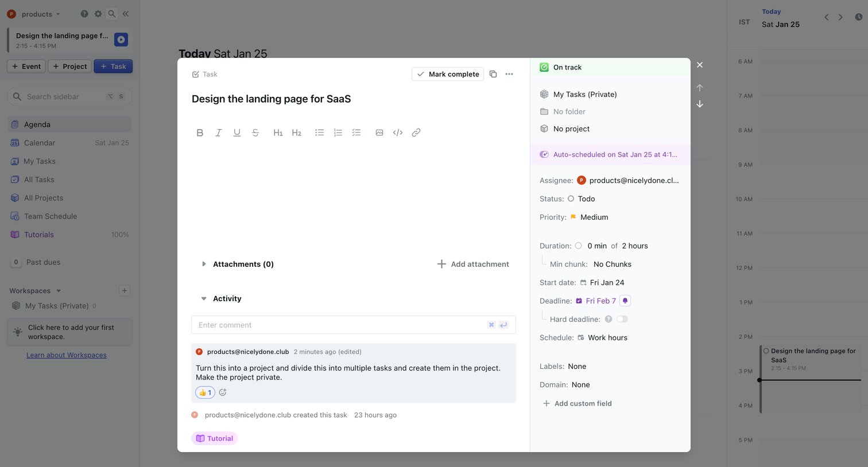Open search with the magnifier icon
The width and height of the screenshot is (868, 467).
(112, 14)
